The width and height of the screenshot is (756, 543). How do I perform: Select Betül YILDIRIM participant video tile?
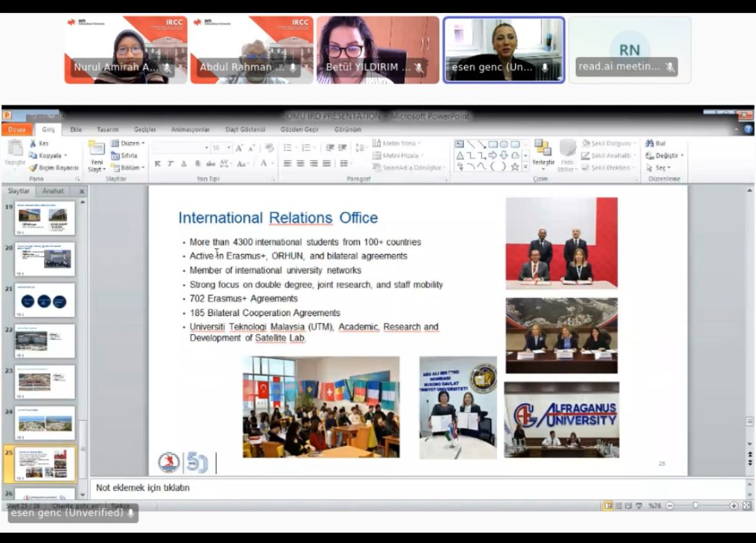[x=378, y=50]
